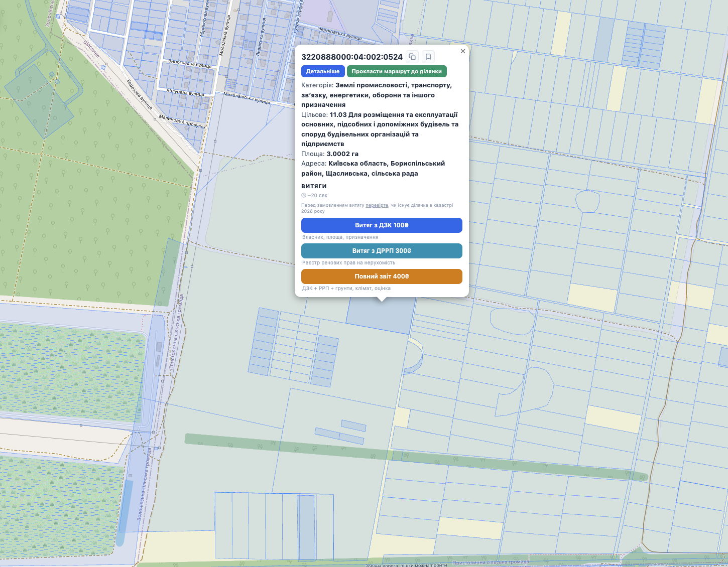Open Детальніше for parcel details
728x567 pixels.
pyautogui.click(x=323, y=71)
